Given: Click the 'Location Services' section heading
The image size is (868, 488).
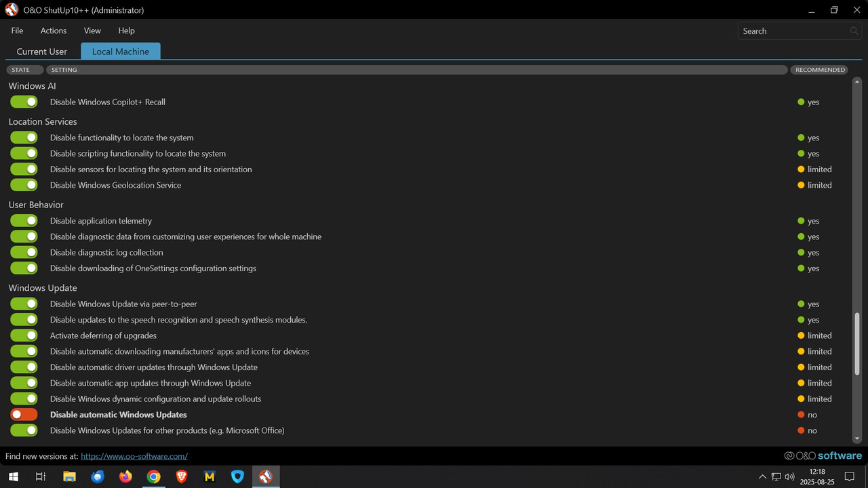Looking at the screenshot, I should 43,122.
